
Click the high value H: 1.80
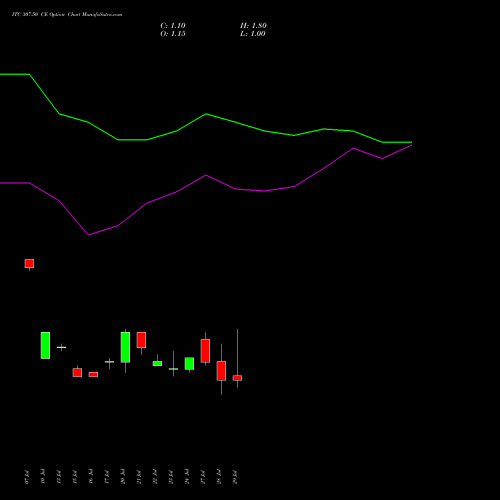253,26
